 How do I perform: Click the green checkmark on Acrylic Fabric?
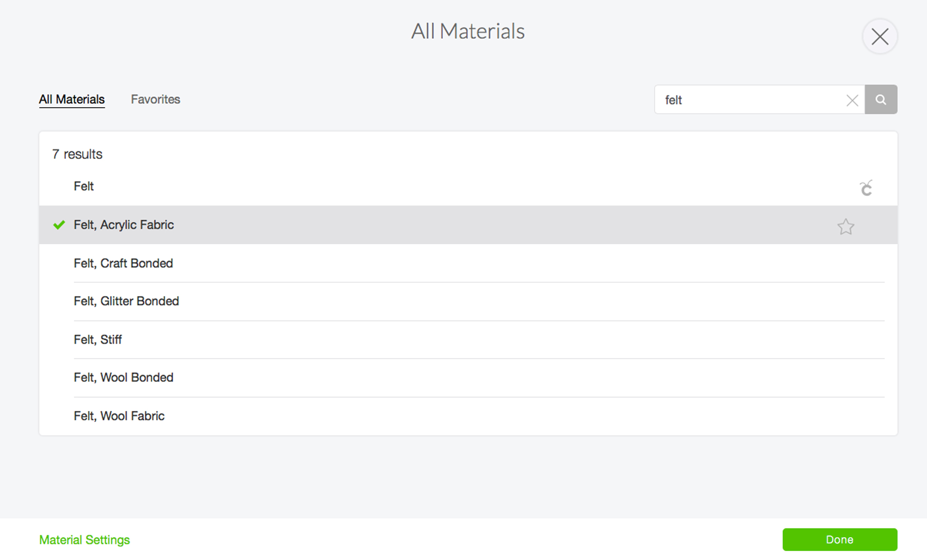[59, 225]
